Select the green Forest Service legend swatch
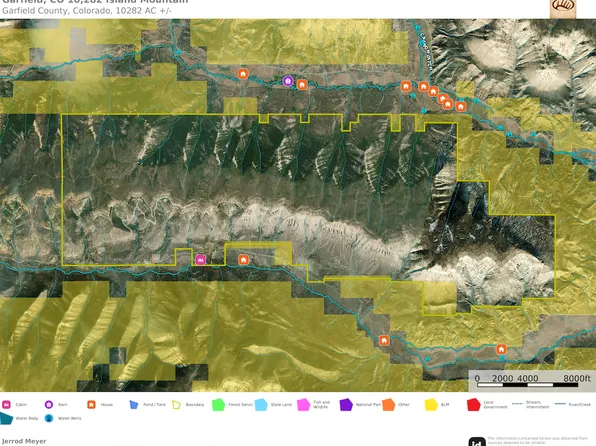 coord(219,405)
